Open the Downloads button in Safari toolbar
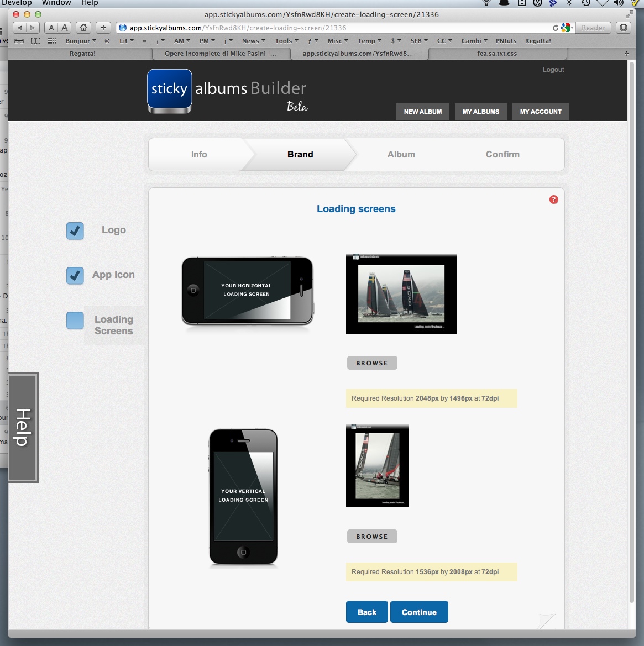This screenshot has height=646, width=644. click(x=624, y=28)
